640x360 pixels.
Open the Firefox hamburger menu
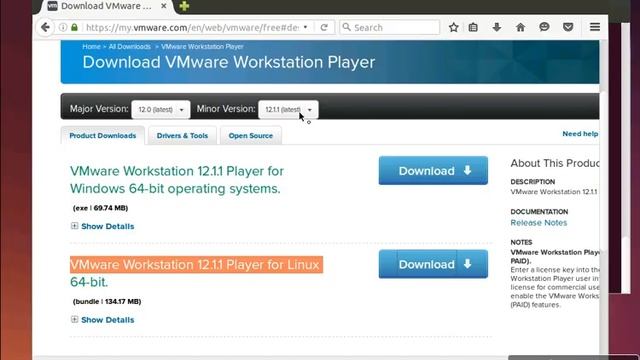coord(595,27)
